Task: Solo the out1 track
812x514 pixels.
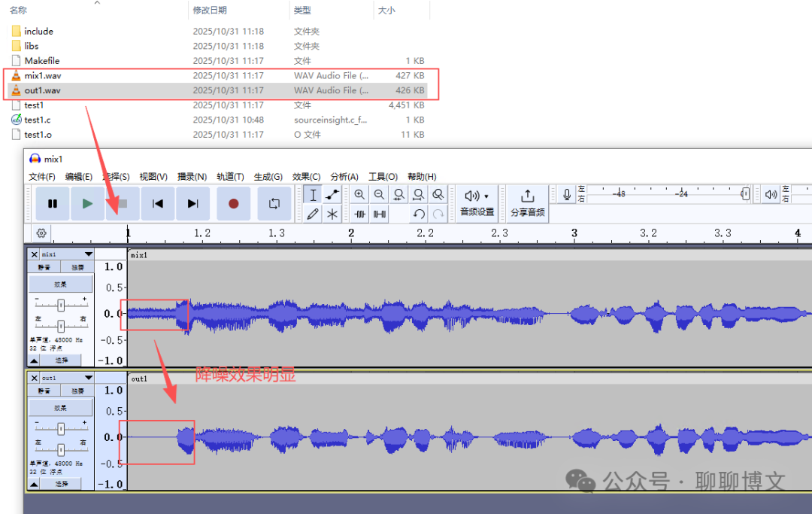Action: tap(77, 391)
